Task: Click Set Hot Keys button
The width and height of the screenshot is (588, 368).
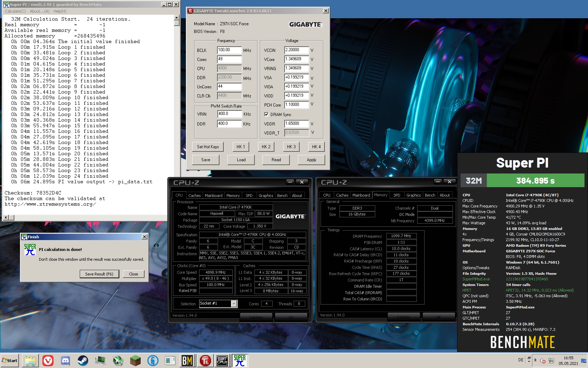Action: [x=208, y=147]
